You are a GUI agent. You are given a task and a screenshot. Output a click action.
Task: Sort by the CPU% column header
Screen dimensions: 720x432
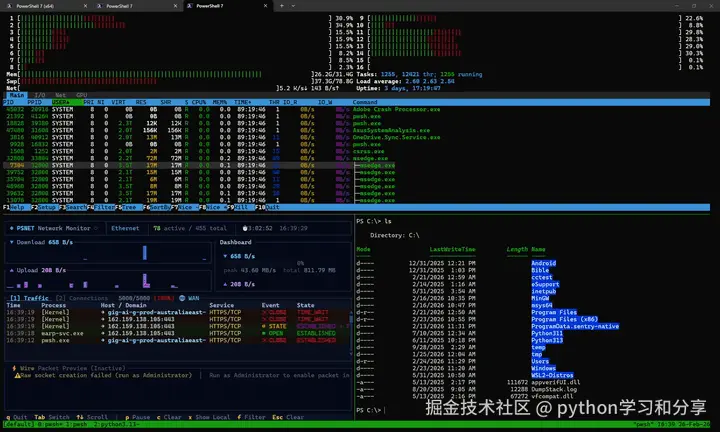[x=199, y=102]
